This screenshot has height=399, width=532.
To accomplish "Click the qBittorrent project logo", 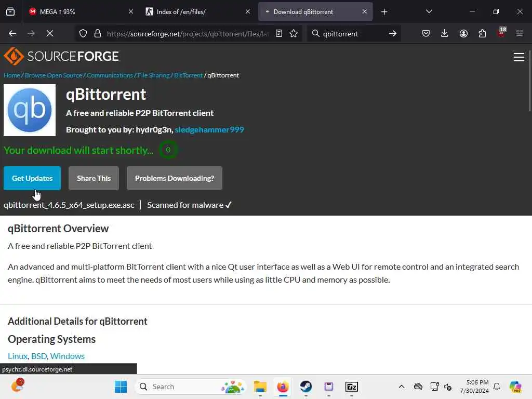I will point(30,110).
